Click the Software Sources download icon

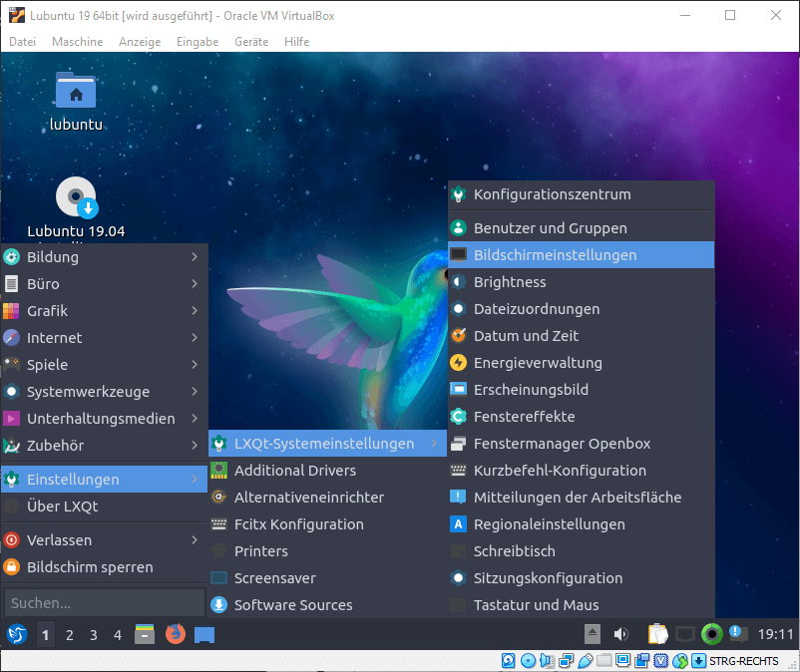point(218,604)
